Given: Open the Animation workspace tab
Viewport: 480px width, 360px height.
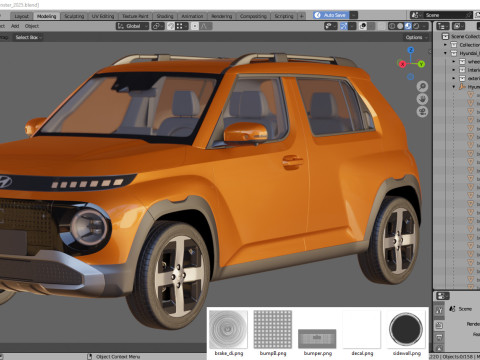Looking at the screenshot, I should tap(192, 16).
